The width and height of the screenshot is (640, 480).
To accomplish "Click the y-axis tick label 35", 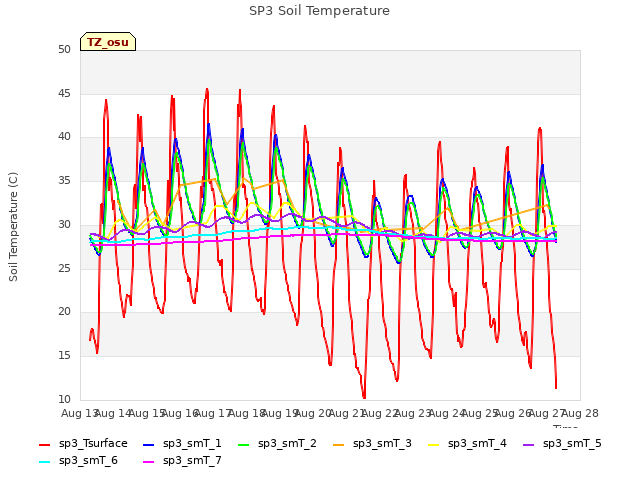I will (64, 180).
